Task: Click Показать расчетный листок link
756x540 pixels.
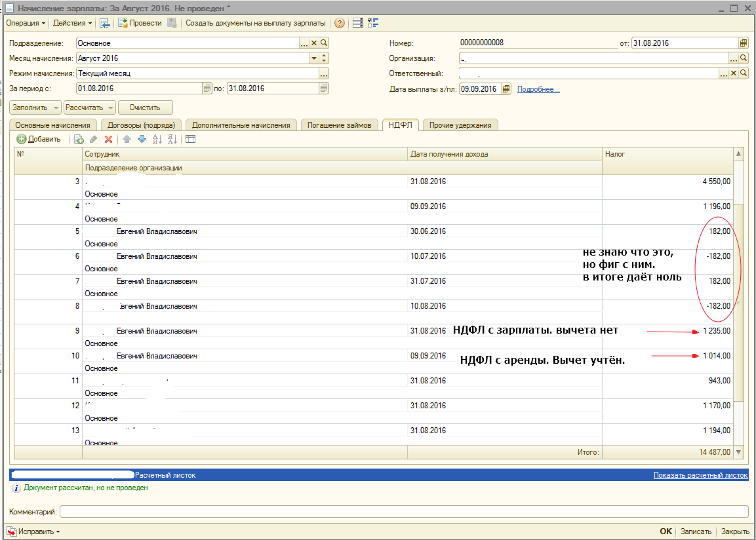Action: pyautogui.click(x=700, y=475)
